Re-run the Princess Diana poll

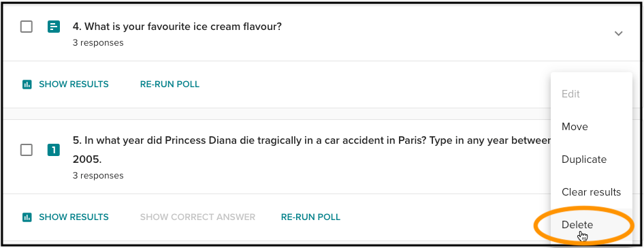point(310,217)
